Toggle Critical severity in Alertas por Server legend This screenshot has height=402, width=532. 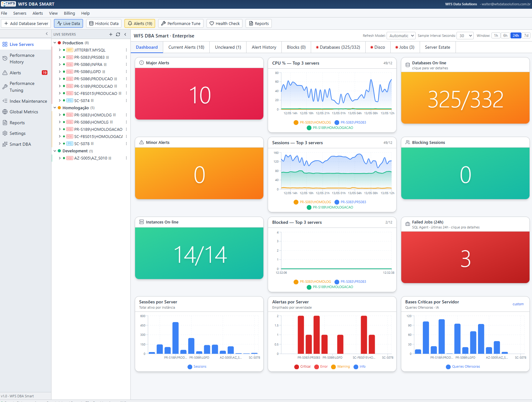pos(302,367)
